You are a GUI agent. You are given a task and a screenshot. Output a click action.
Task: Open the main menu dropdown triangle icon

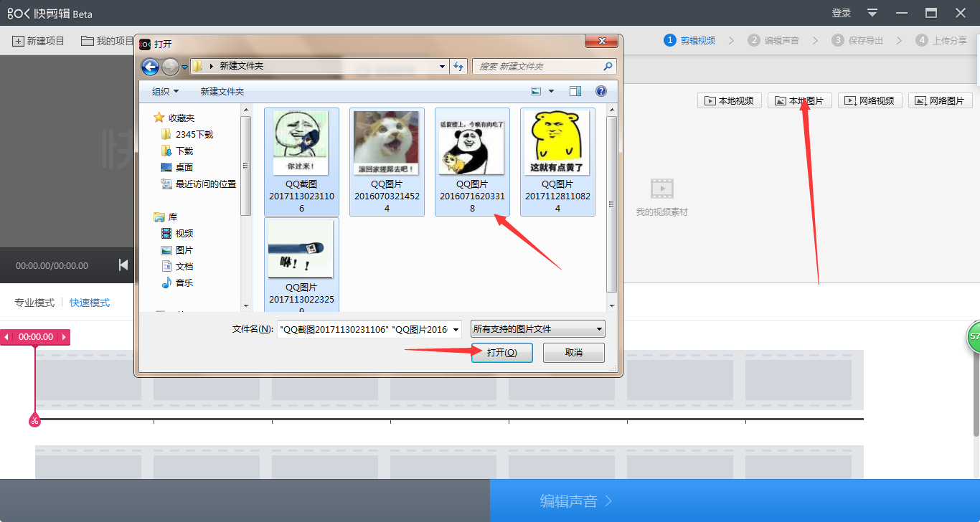[x=872, y=13]
